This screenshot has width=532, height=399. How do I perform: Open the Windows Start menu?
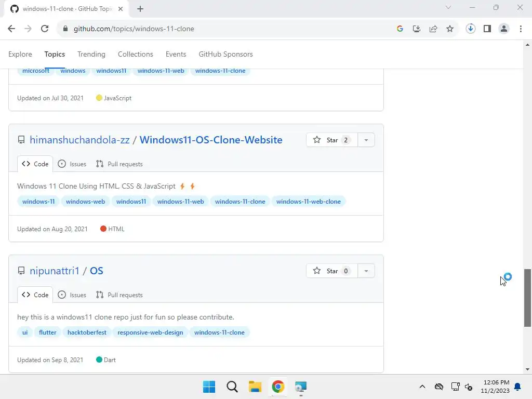click(209, 387)
